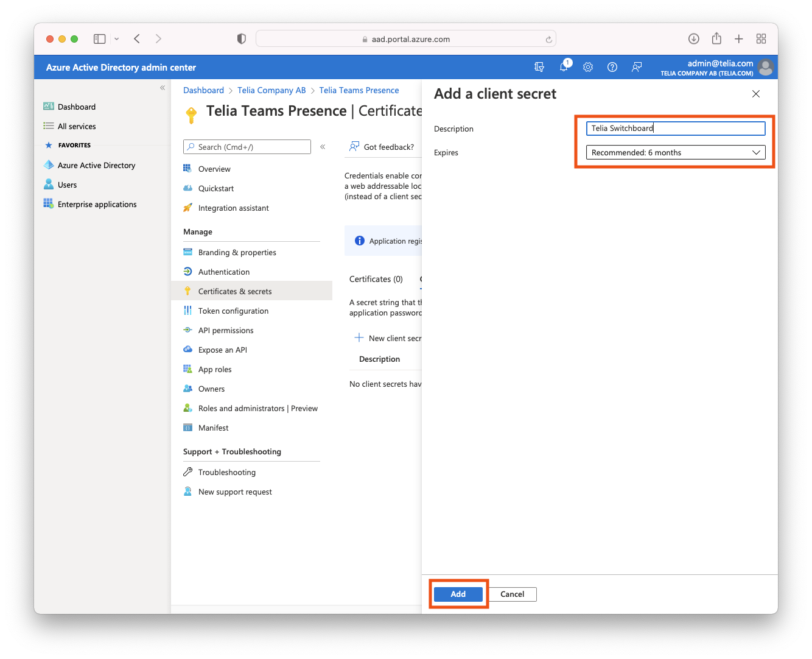Collapse the left navigation sidebar
The width and height of the screenshot is (812, 659).
coord(163,88)
